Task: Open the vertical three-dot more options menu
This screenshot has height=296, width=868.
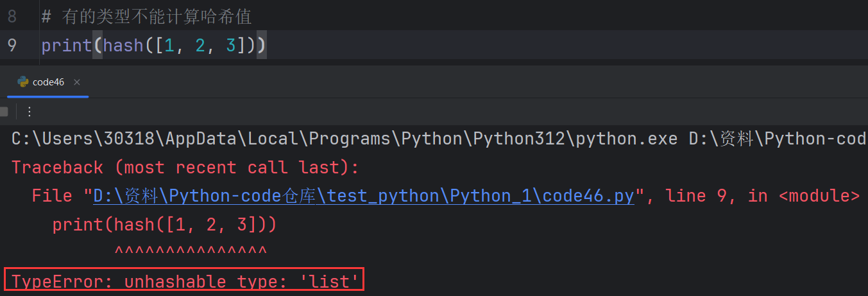Action: 29,112
